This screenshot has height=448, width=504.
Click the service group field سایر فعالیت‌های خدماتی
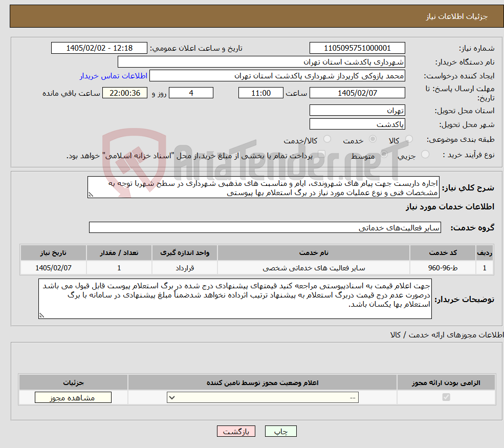pyautogui.click(x=265, y=227)
